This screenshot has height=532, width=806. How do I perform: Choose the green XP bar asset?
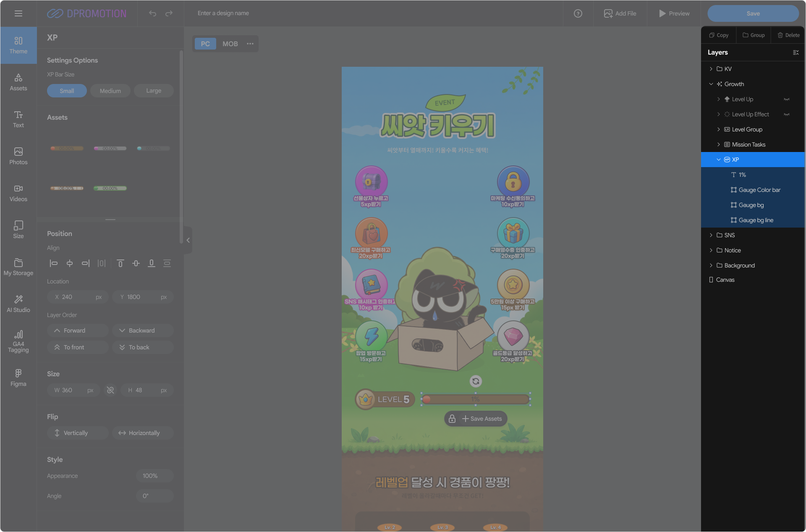click(x=110, y=188)
